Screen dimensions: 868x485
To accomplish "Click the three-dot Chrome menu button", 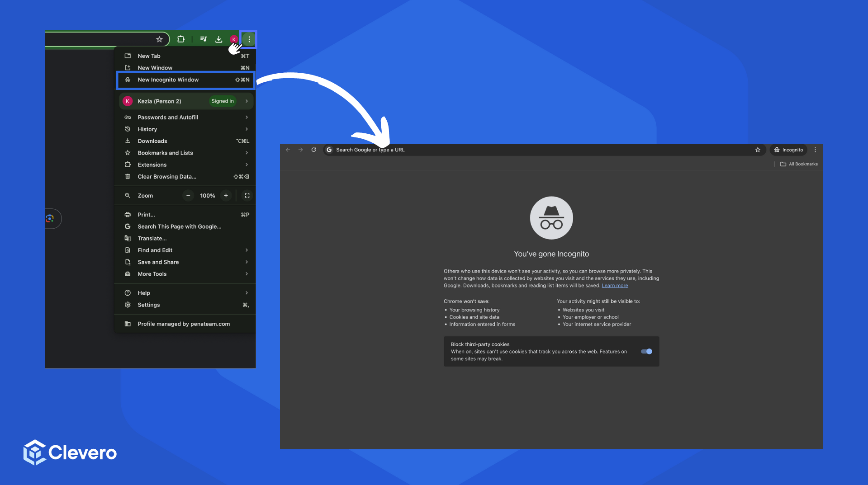I will (x=249, y=39).
